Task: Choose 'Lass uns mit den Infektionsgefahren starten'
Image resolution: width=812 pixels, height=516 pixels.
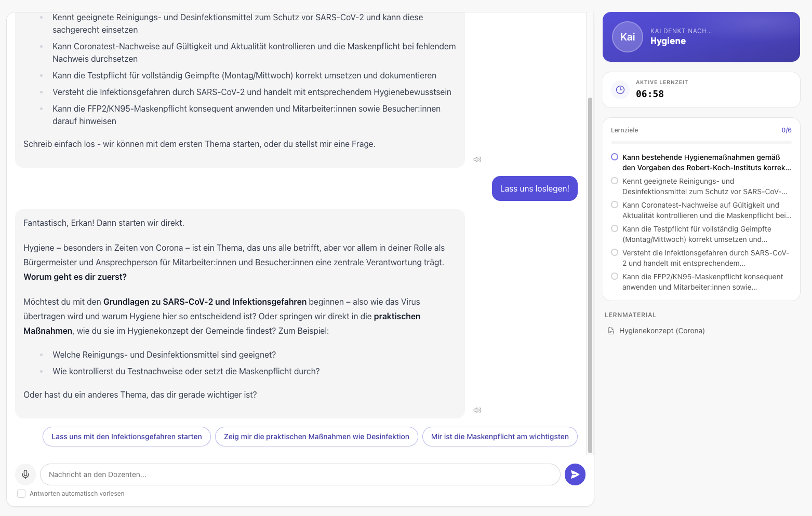Action: (x=126, y=437)
